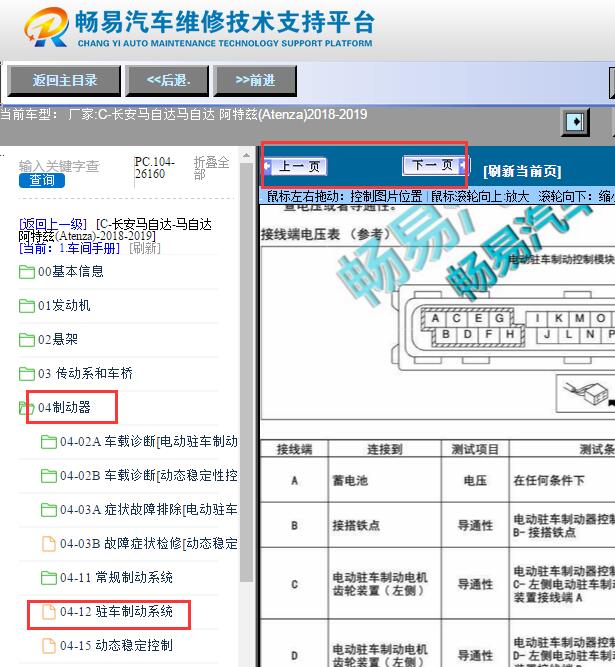The height and width of the screenshot is (667, 615).
Task: Go to next page with 下一页
Action: pos(434,165)
